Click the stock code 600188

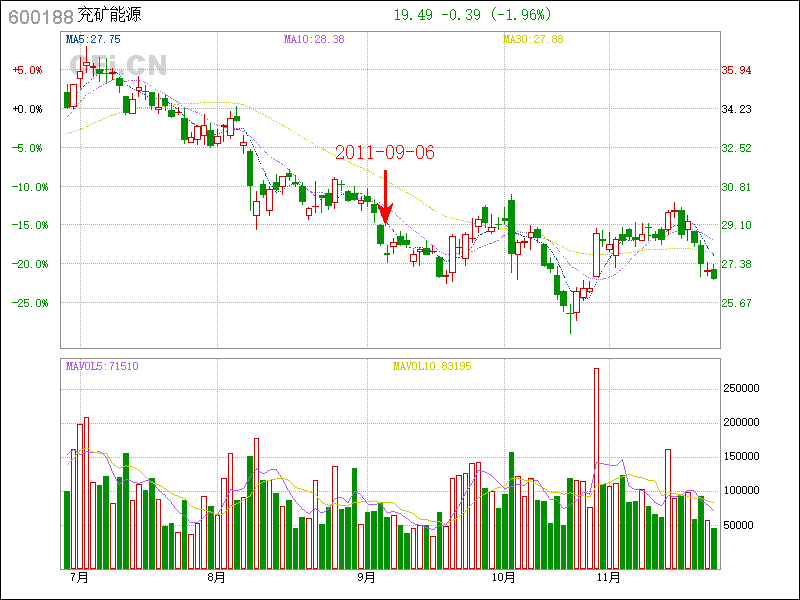coord(40,16)
